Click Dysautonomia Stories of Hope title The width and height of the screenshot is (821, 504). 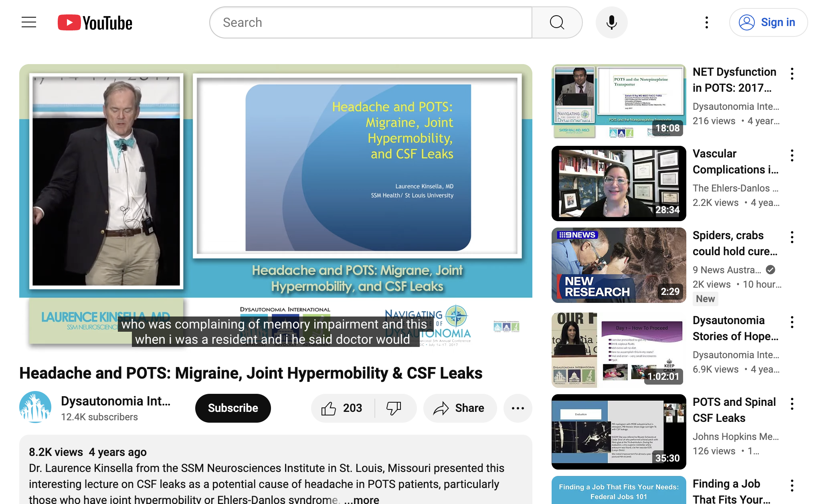[x=736, y=328]
